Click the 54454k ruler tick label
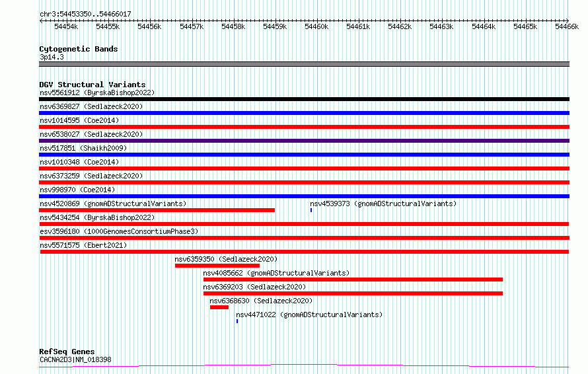The width and height of the screenshot is (588, 374). tap(66, 26)
